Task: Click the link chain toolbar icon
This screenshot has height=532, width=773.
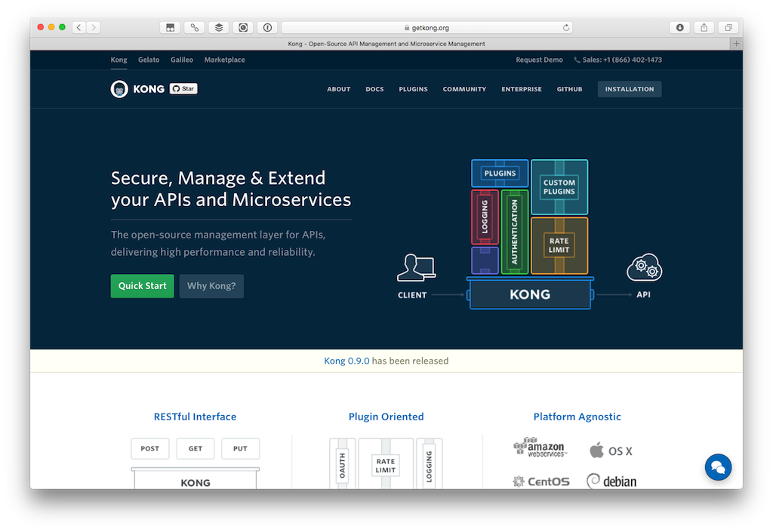Action: pos(194,28)
